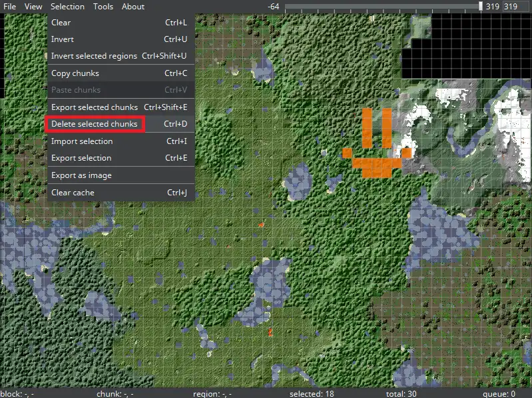
Task: Choose Clear from Selection menu
Action: 121,23
